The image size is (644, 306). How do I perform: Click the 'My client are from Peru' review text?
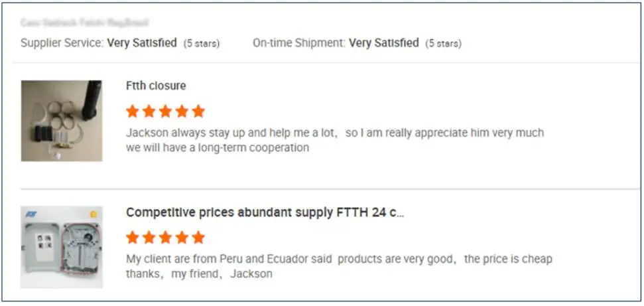click(338, 259)
